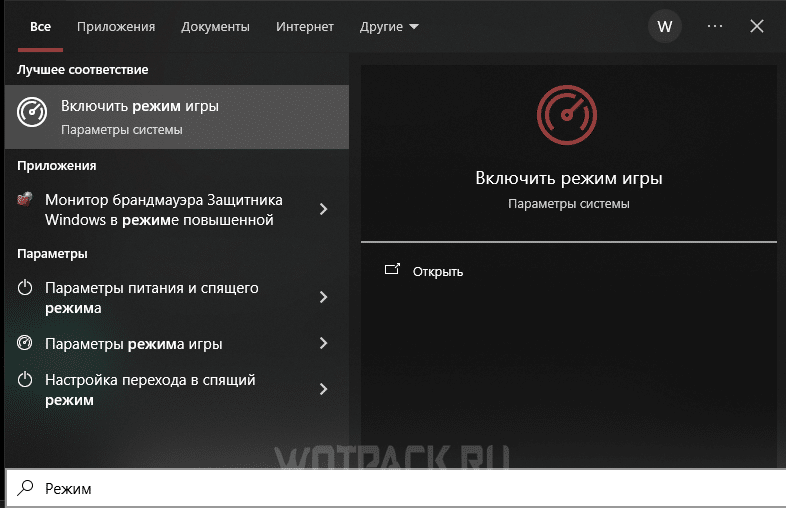The height and width of the screenshot is (508, 786).
Task: Click the game mode gauge icon in best match
Action: pyautogui.click(x=32, y=112)
